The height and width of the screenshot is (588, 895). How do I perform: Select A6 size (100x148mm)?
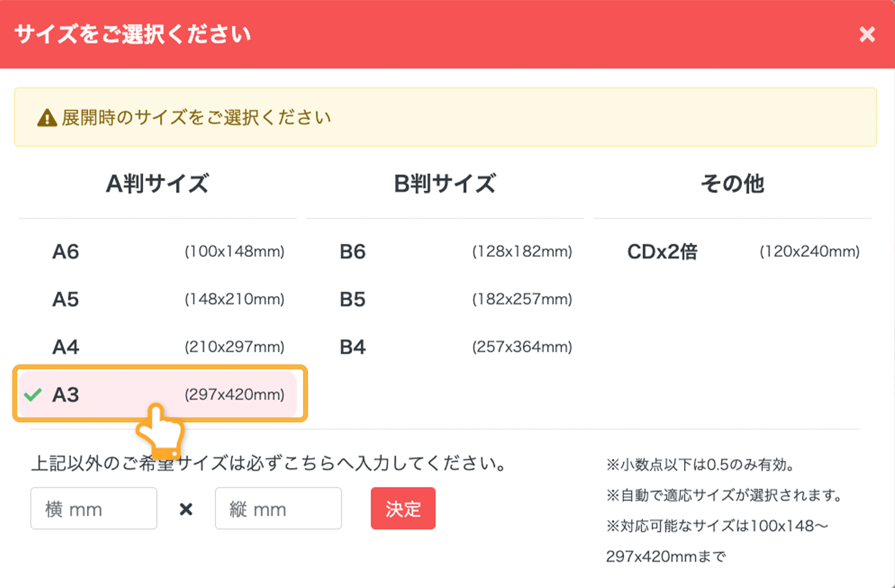click(157, 251)
